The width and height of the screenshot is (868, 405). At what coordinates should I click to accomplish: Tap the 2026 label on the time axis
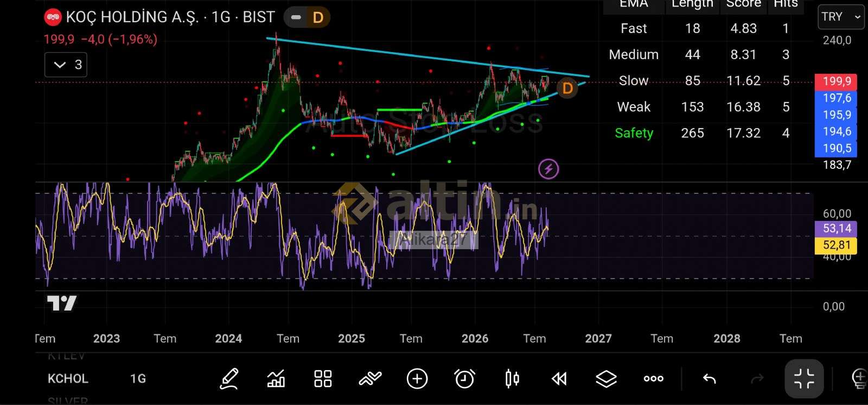475,339
